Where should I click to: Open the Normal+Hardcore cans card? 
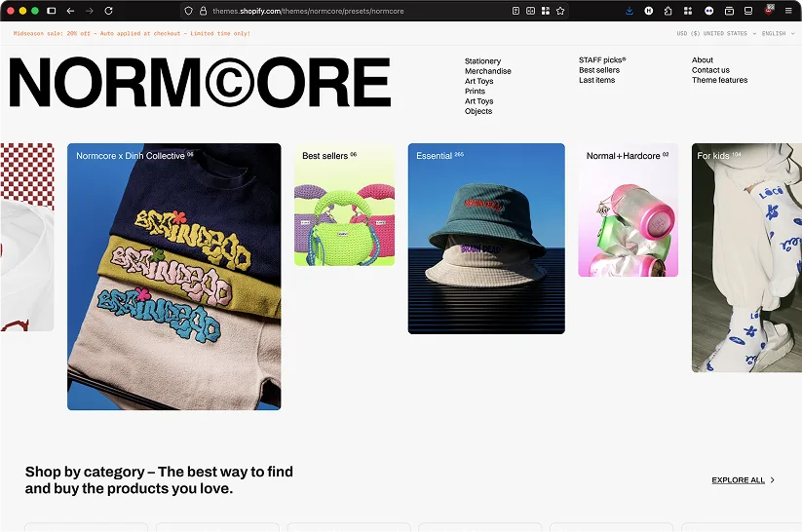(629, 210)
